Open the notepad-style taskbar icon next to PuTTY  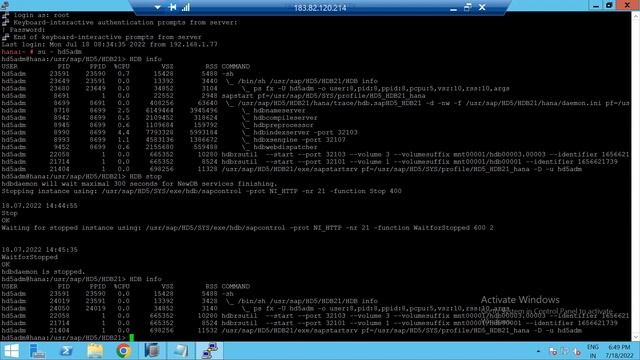coord(180,351)
